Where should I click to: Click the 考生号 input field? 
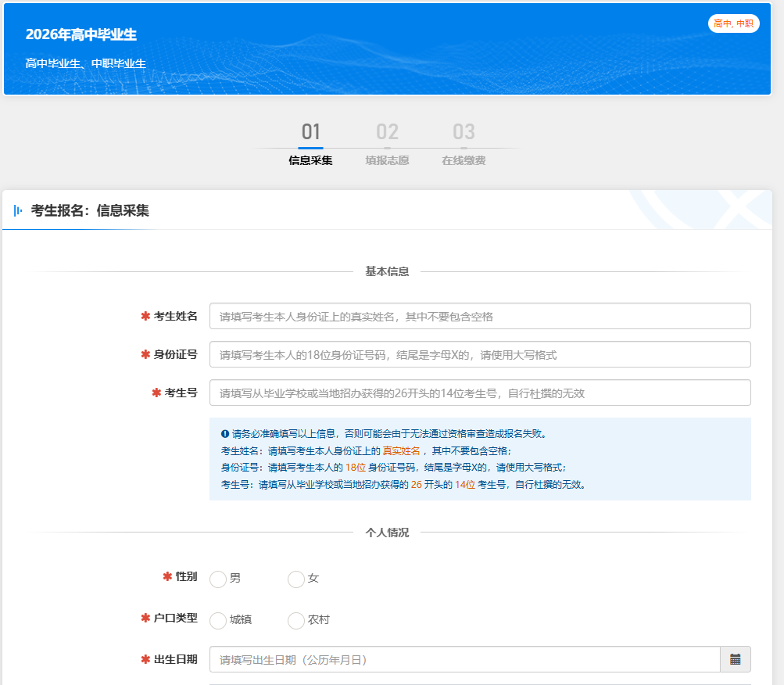pos(479,393)
